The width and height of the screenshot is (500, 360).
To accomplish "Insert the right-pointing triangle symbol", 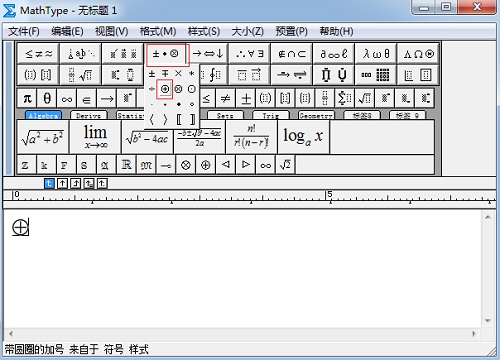I will click(x=246, y=165).
